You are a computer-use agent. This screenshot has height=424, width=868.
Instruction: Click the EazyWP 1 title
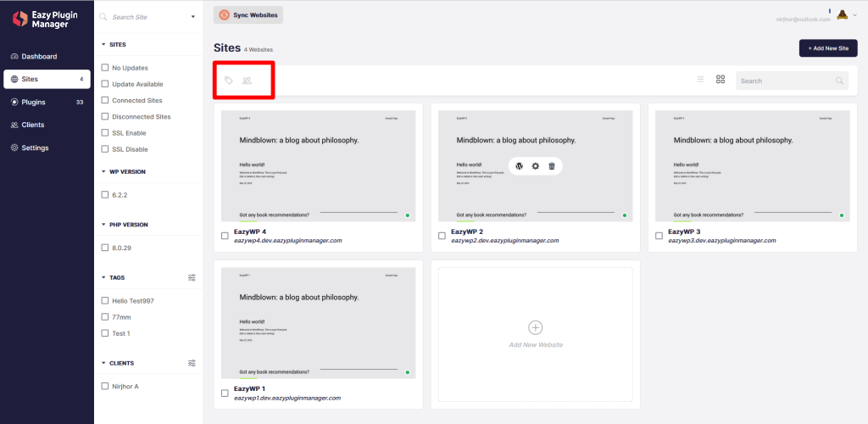pos(250,388)
